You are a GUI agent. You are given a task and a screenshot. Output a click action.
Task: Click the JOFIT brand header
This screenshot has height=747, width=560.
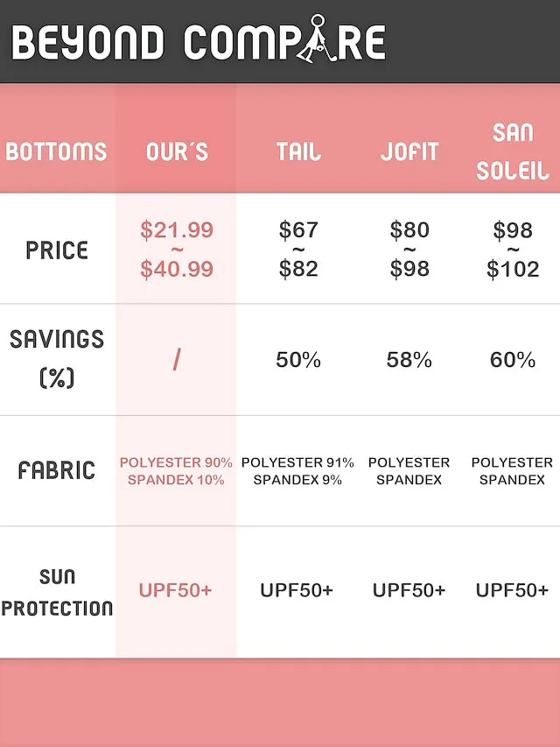[409, 152]
